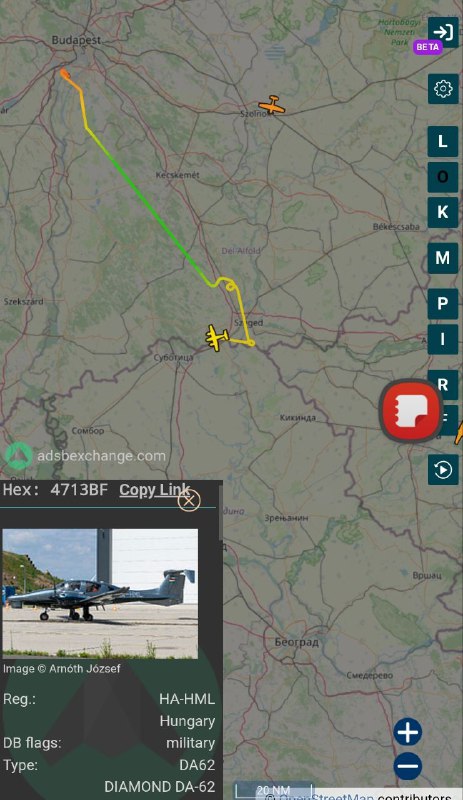The width and height of the screenshot is (463, 800).
Task: Click the R button in sidebar
Action: point(443,383)
